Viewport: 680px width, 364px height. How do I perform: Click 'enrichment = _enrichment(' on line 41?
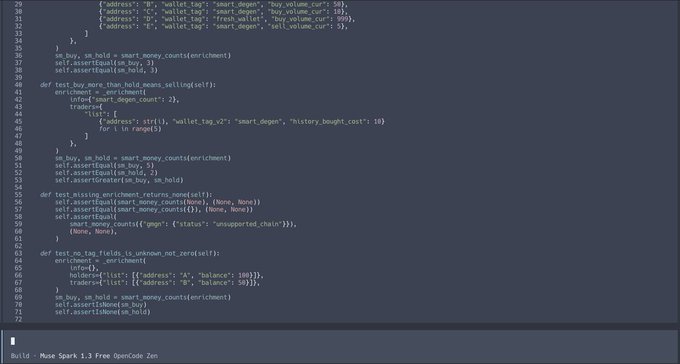(x=101, y=92)
